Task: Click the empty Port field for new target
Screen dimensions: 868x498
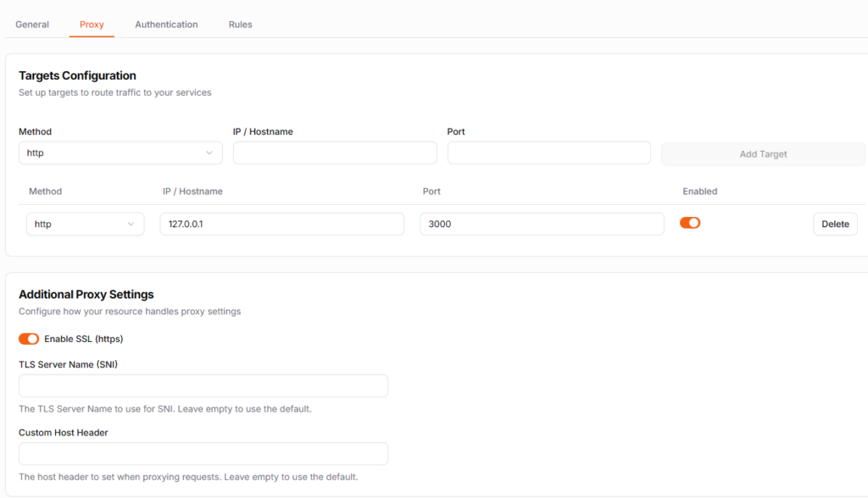Action: tap(548, 153)
